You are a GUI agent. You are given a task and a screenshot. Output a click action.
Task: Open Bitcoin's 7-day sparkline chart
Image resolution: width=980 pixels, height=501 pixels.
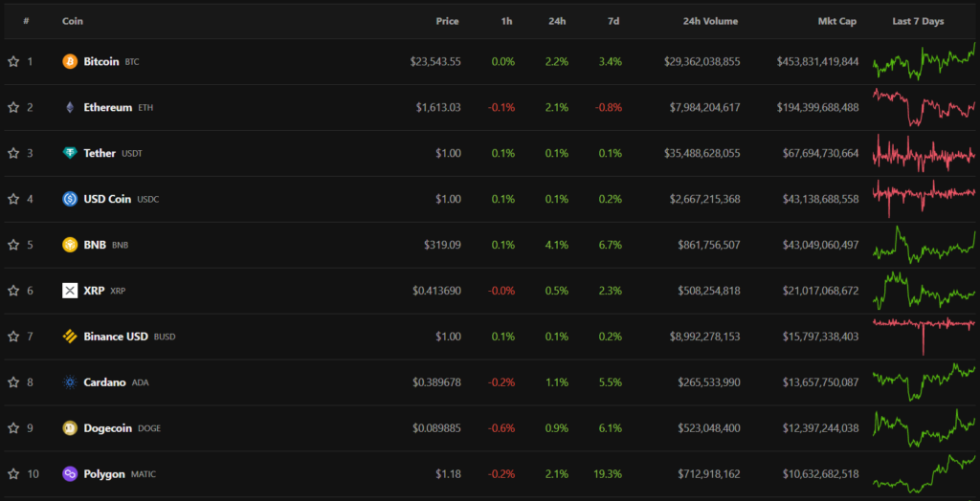(x=924, y=62)
